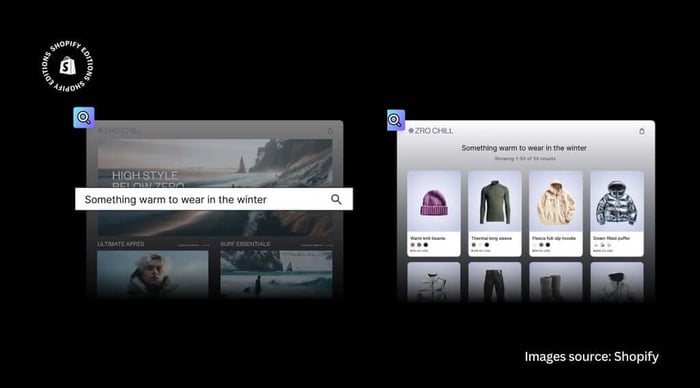This screenshot has width=700, height=388.
Task: Open the Ultimate Après portrait thumbnail
Action: 153,274
